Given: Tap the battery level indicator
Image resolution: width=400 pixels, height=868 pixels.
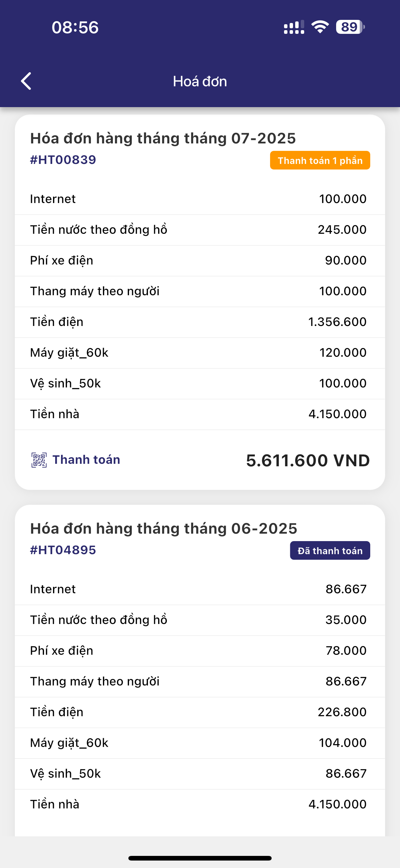Looking at the screenshot, I should tap(350, 27).
